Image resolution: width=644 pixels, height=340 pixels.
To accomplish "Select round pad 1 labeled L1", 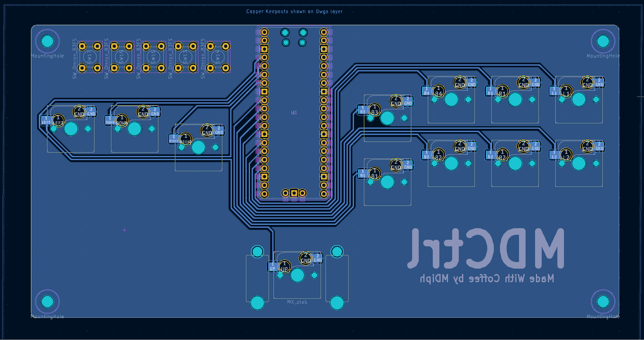I will tap(566, 91).
